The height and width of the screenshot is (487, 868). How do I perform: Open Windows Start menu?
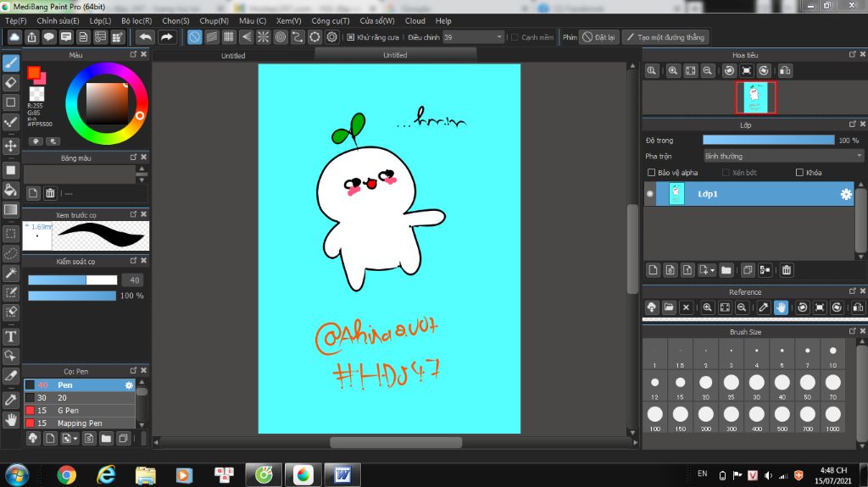[17, 475]
